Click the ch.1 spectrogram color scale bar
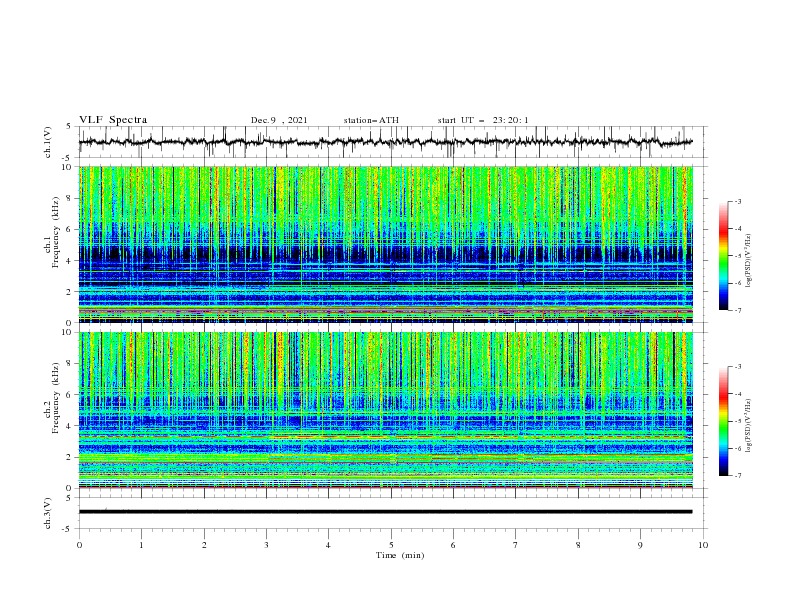792x612 pixels. 724,256
